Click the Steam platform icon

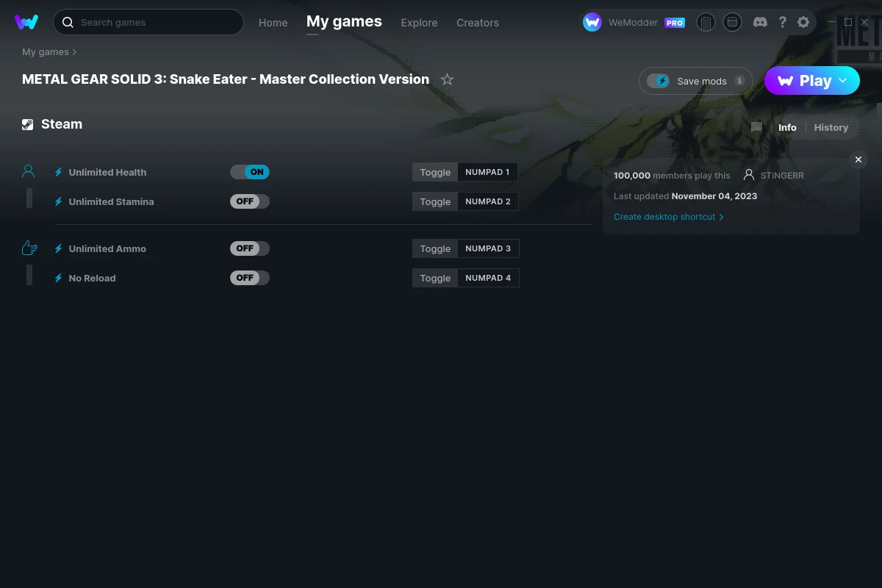(27, 124)
